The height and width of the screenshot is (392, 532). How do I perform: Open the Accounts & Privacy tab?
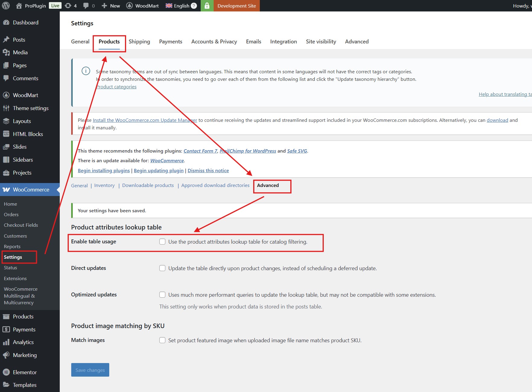[x=214, y=42]
